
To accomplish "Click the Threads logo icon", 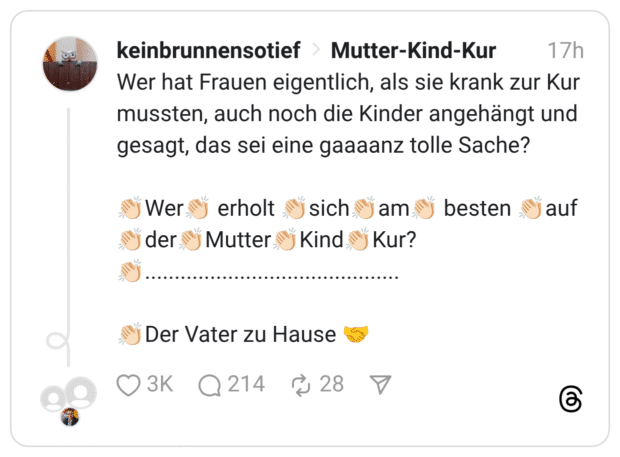I will pos(570,400).
